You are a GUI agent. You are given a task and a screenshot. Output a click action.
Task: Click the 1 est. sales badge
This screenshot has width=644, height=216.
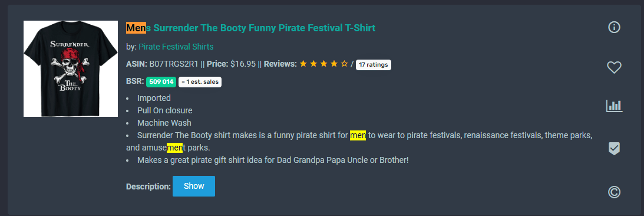pos(200,82)
